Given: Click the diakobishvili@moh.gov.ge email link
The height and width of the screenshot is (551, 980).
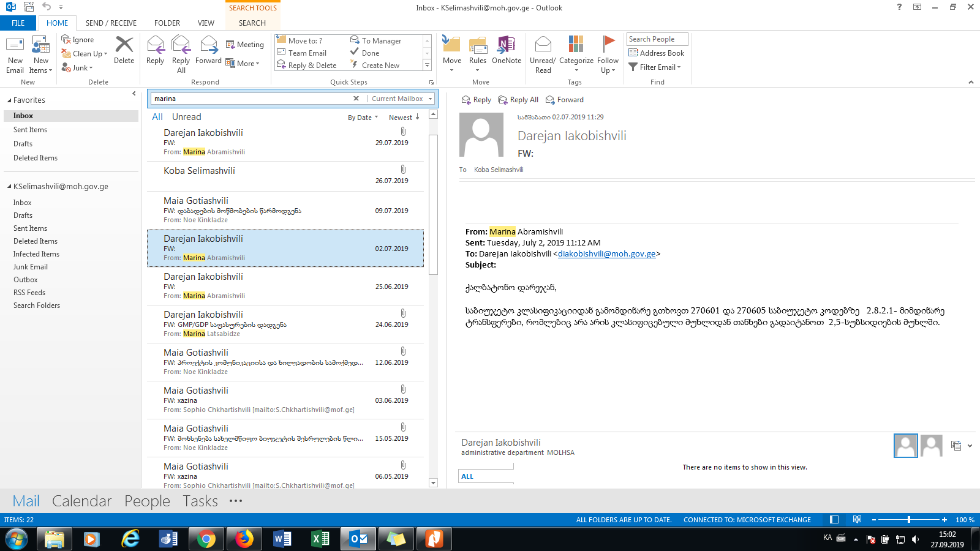Looking at the screenshot, I should click(x=606, y=254).
